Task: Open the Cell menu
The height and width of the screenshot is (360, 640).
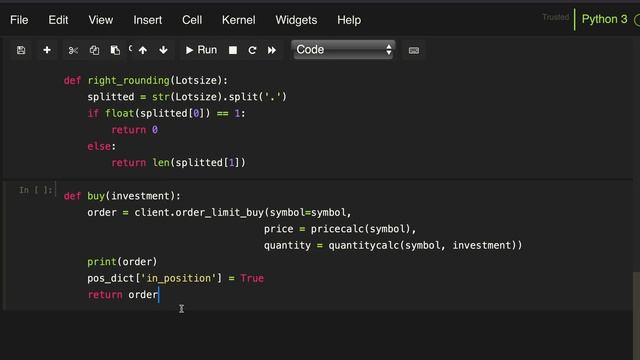Action: coord(192,20)
